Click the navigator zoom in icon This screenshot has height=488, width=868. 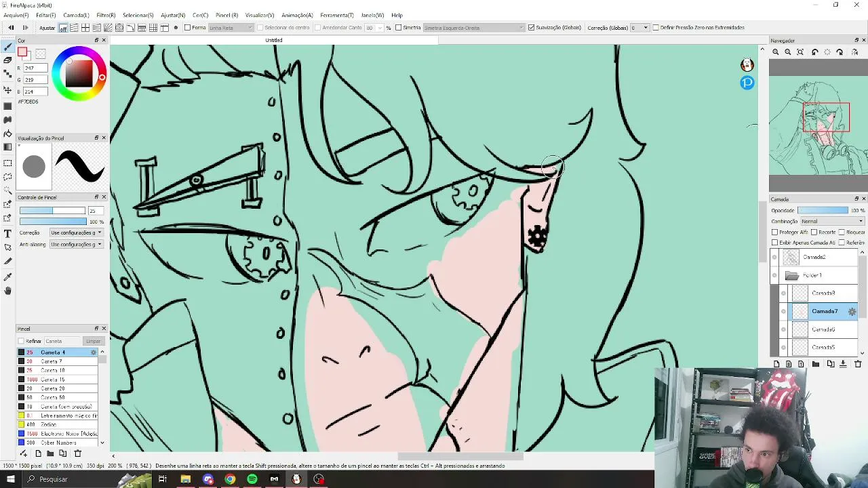click(x=776, y=52)
